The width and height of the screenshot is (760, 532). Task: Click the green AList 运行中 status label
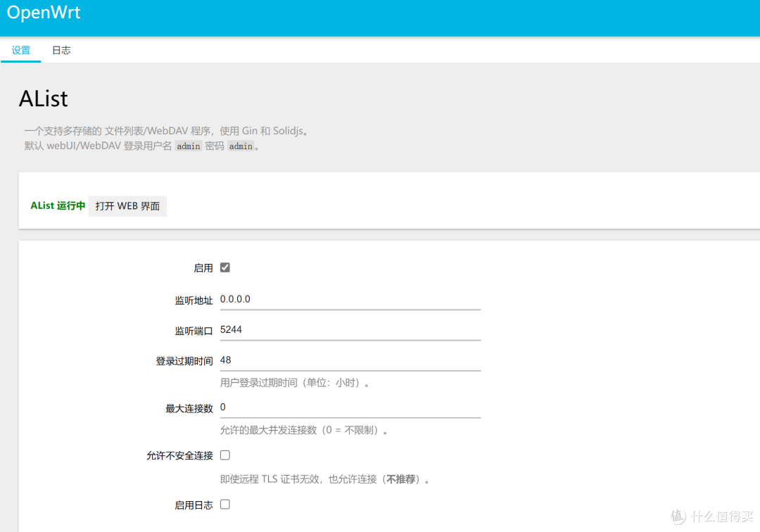(57, 205)
